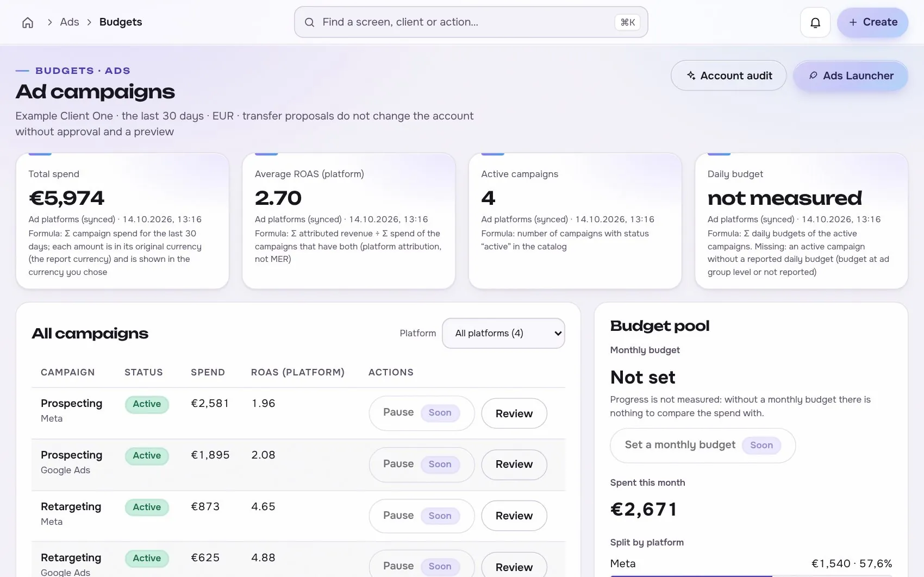
Task: Click the ROAS (PLATFORM) column header
Action: pyautogui.click(x=298, y=372)
